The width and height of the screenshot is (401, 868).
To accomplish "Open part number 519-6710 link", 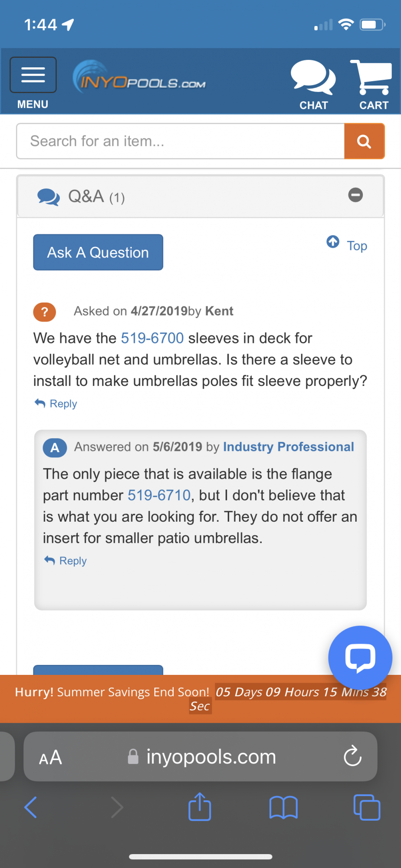I will click(159, 495).
